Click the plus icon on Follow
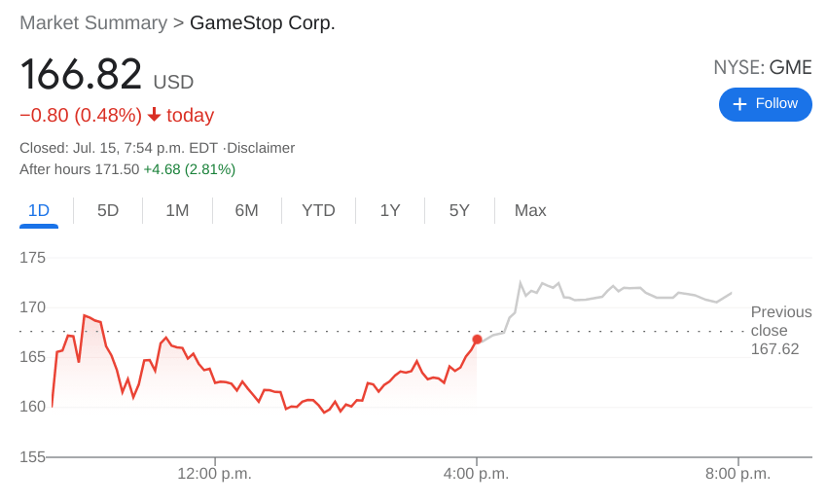827x504 pixels. [739, 104]
